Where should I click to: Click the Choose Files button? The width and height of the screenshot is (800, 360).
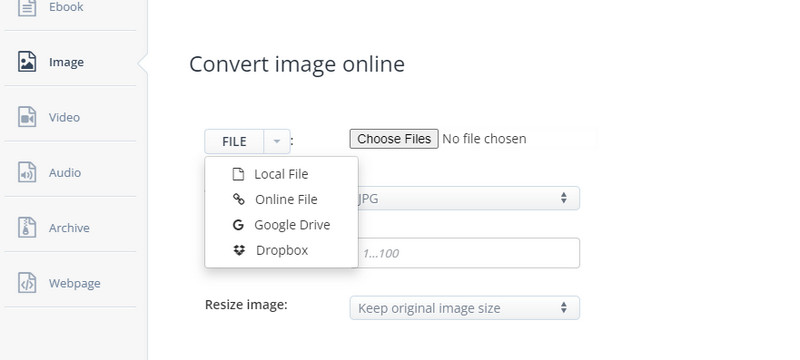(x=394, y=139)
